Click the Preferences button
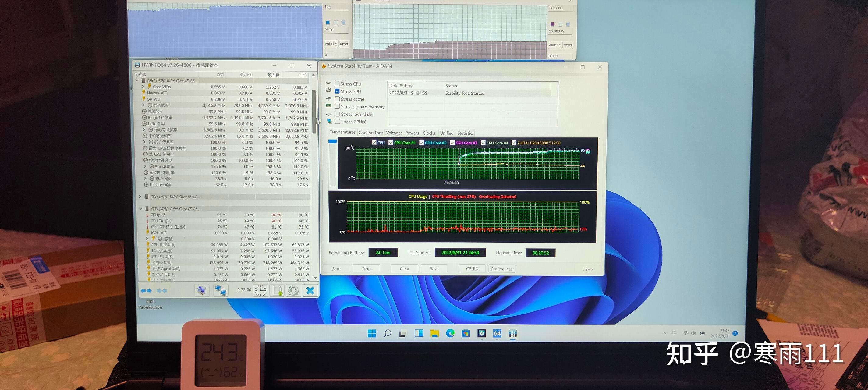 point(501,269)
